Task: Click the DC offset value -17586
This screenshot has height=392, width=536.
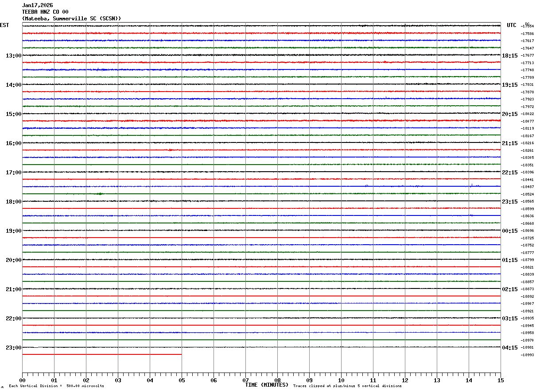Action: (x=527, y=34)
